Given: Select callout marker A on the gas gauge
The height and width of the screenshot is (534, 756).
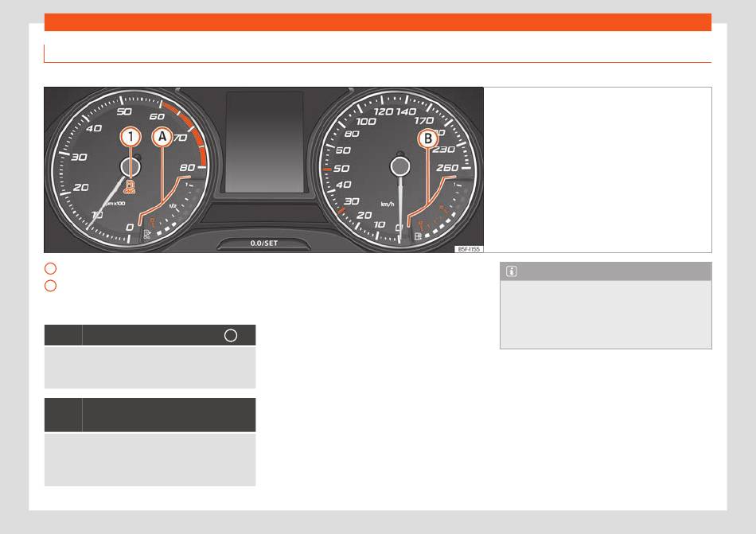Looking at the screenshot, I should point(162,137).
